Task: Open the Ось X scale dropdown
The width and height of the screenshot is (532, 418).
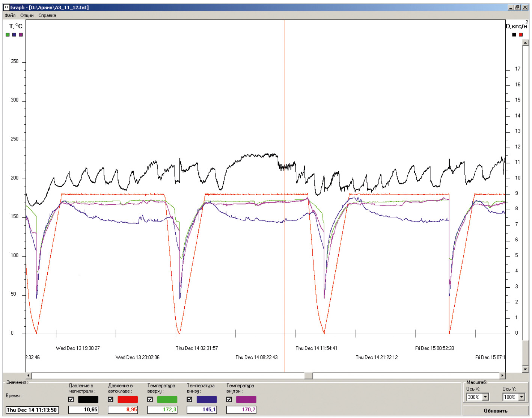Action: coord(485,397)
